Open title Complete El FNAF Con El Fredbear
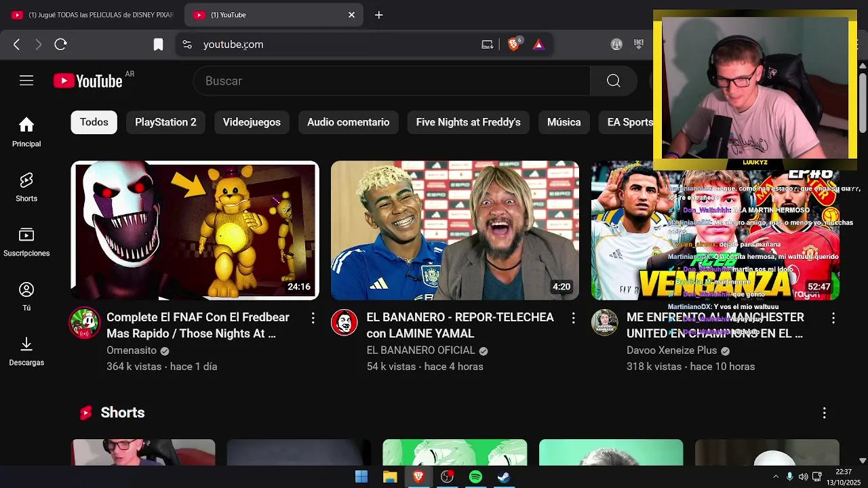This screenshot has width=868, height=488. pos(198,325)
